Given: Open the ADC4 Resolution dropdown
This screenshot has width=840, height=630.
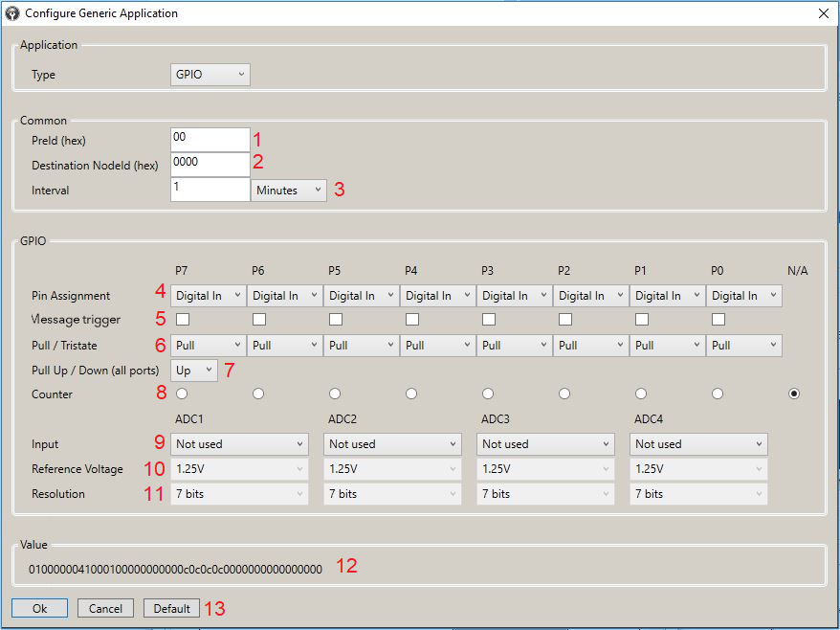Looking at the screenshot, I should pyautogui.click(x=698, y=494).
